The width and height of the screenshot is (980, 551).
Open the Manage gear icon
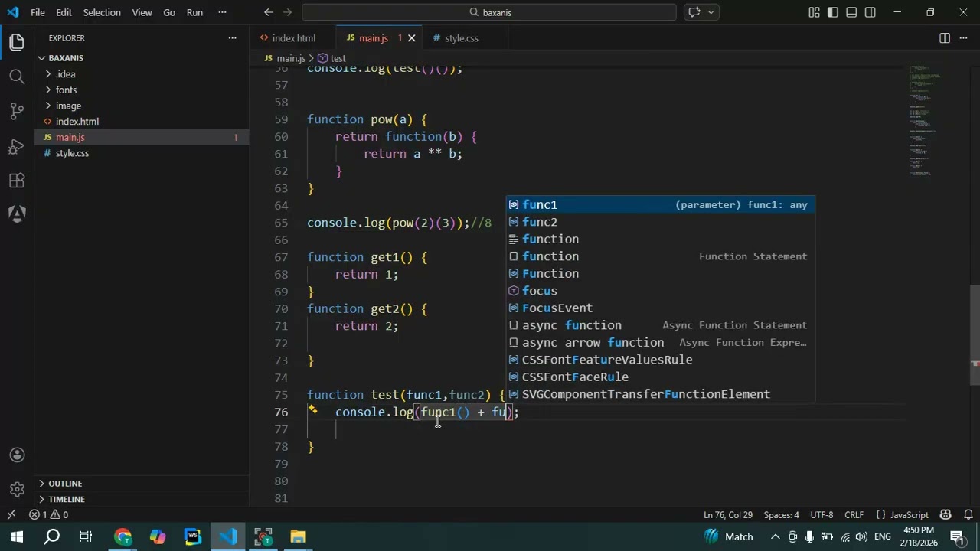tap(17, 490)
